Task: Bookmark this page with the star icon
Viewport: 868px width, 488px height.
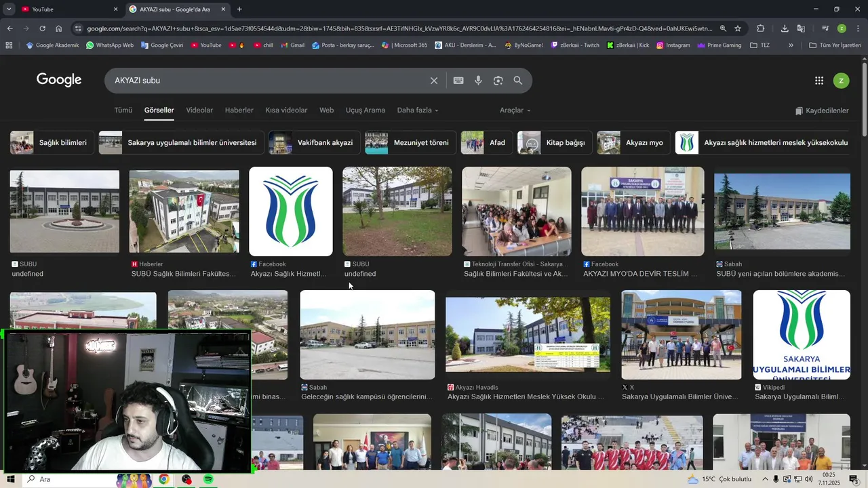Action: 738,28
